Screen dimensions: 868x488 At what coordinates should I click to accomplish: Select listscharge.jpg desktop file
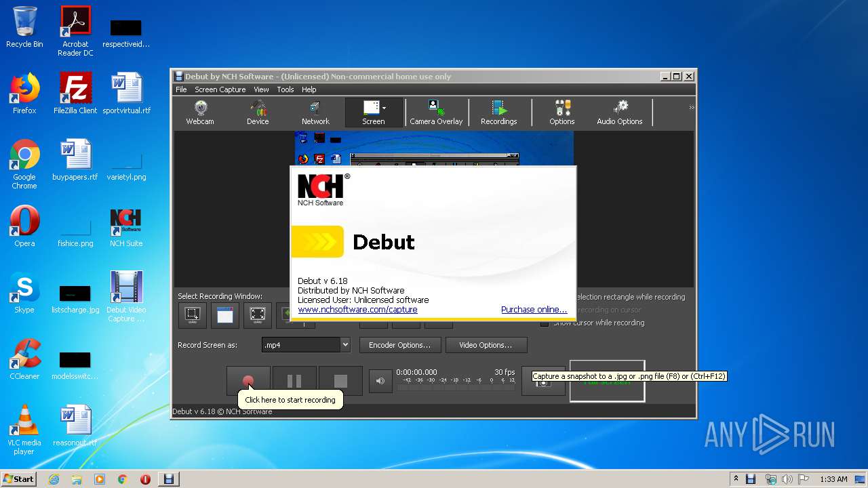pos(75,297)
